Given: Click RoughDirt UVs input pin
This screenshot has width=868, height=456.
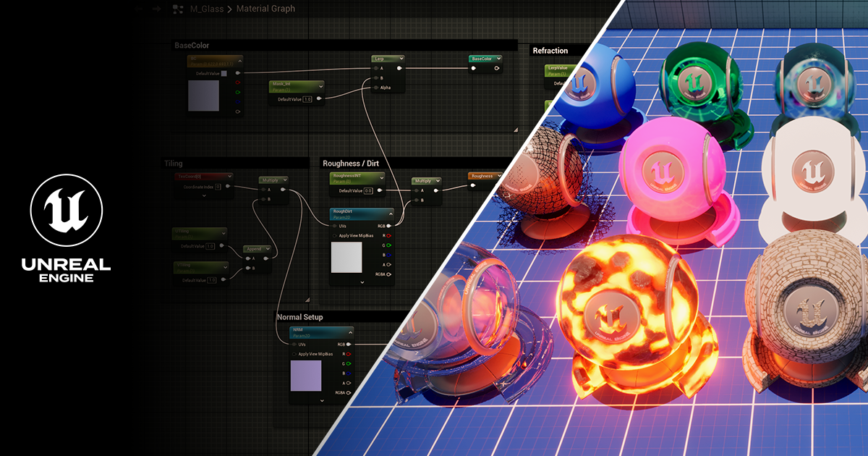Looking at the screenshot, I should click(x=333, y=226).
